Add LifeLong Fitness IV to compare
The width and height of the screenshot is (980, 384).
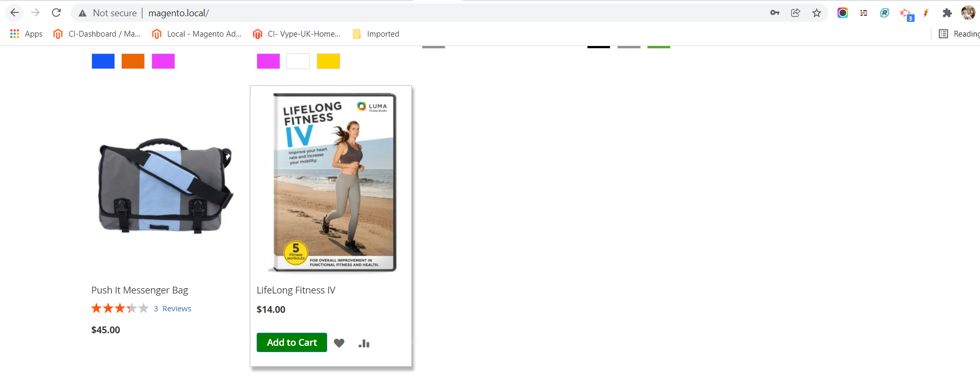pyautogui.click(x=364, y=343)
